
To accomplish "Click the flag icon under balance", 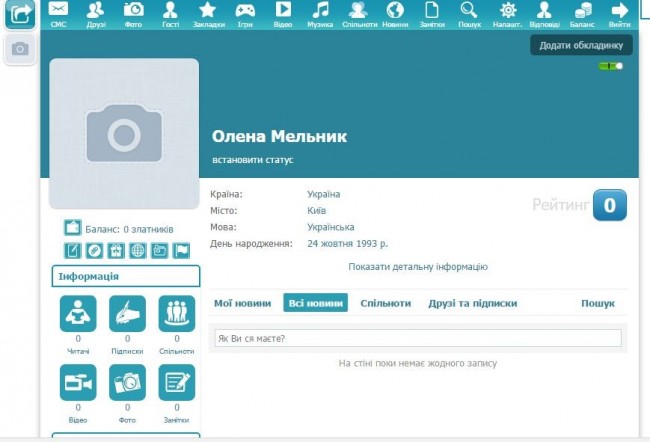I will [182, 250].
